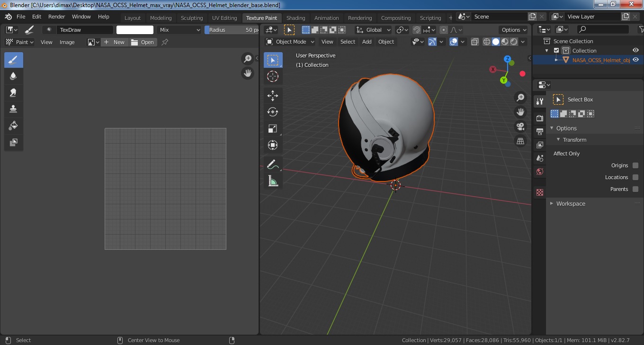The width and height of the screenshot is (644, 345).
Task: Open the Paint mode dropdown in image editor
Action: [20, 42]
